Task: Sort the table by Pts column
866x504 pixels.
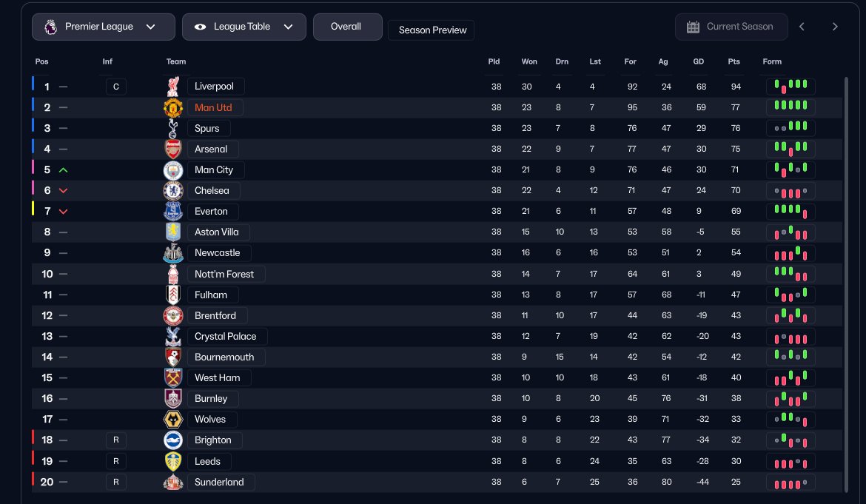Action: click(x=734, y=61)
